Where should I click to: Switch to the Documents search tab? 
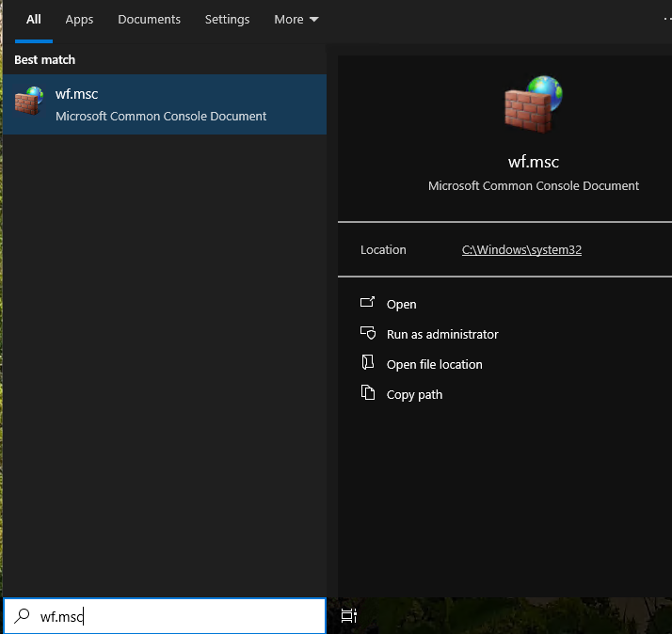[149, 20]
